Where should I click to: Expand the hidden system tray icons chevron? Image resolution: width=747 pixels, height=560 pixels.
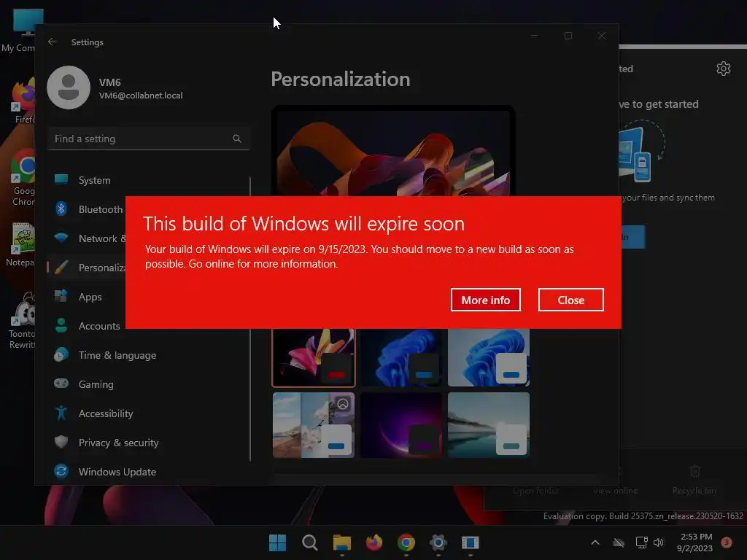coord(595,542)
